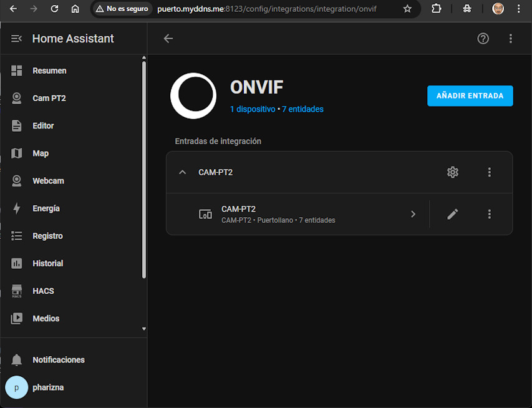Viewport: 532px width, 408px height.
Task: Open the help question mark icon
Action: (483, 39)
